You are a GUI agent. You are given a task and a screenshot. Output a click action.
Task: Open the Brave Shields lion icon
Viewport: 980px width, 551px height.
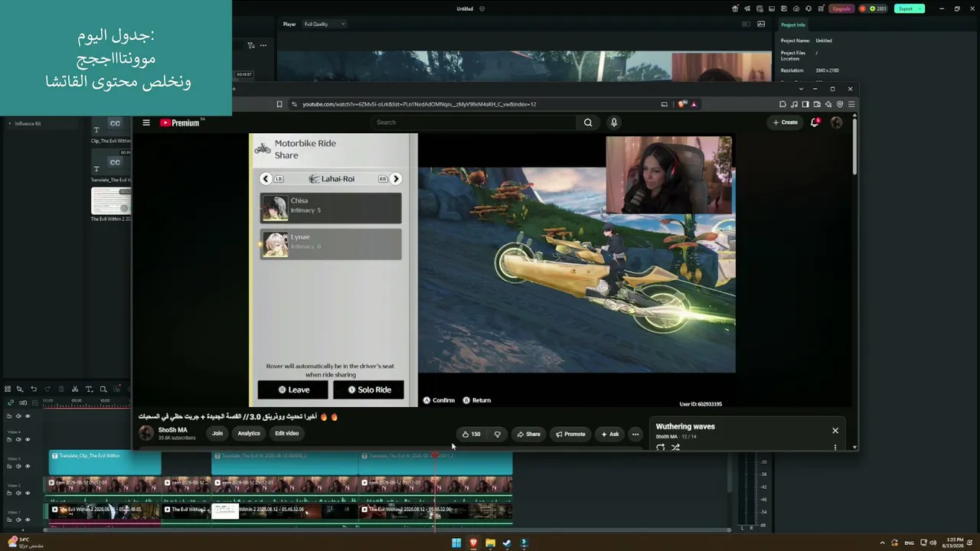681,104
